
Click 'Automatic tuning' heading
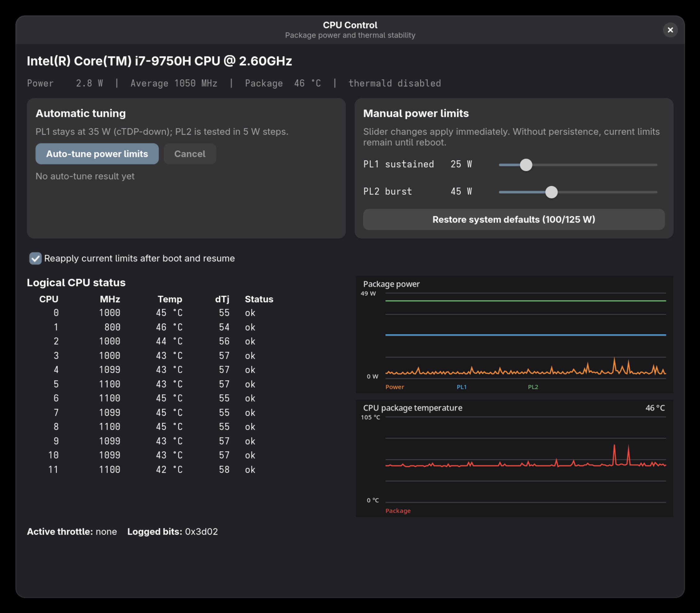pos(81,113)
